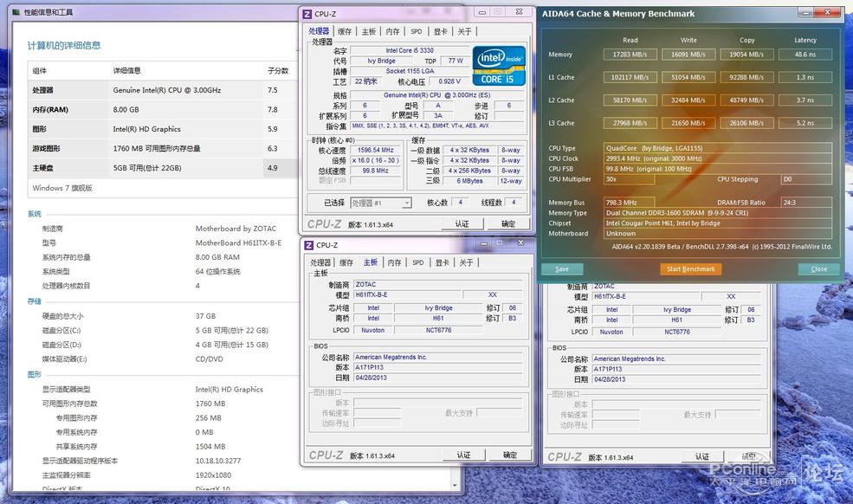Click Save in the AIDA64 benchmark window
853x504 pixels.
[562, 268]
